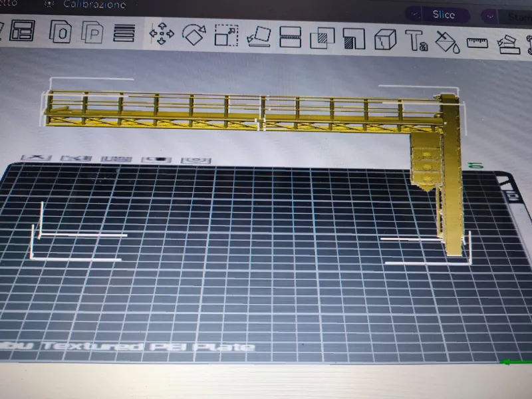
Task: Select the Measure ruler tool
Action: pos(477,43)
